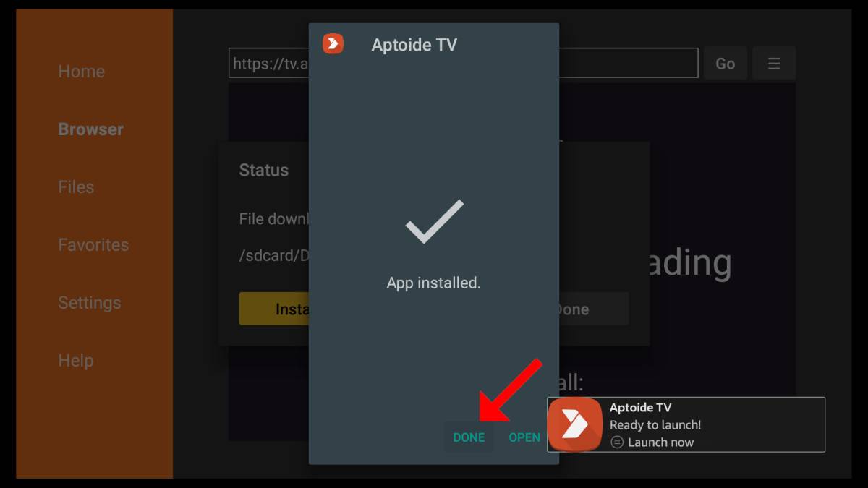Screen dimensions: 868x488
Task: Click the yellow Install button in Status
Action: point(274,309)
